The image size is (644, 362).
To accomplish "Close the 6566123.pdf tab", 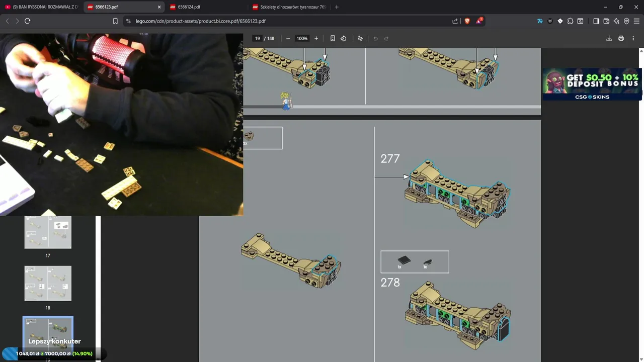I will (159, 7).
